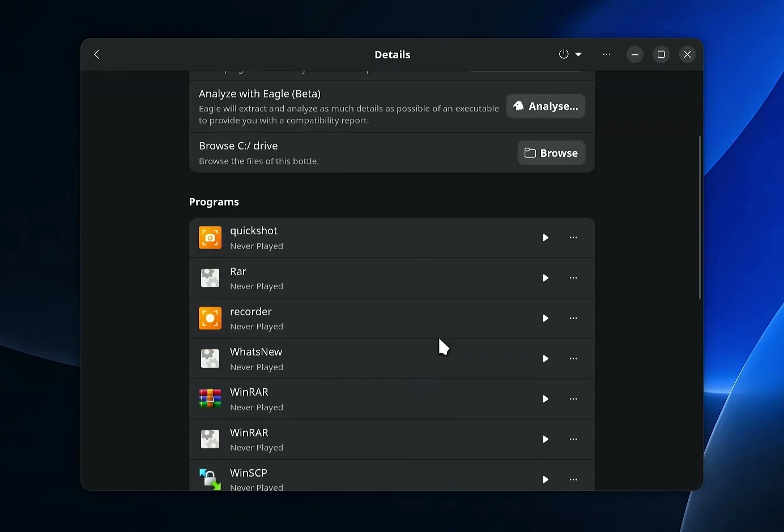This screenshot has height=532, width=784.
Task: Maximize the Details window
Action: (661, 54)
